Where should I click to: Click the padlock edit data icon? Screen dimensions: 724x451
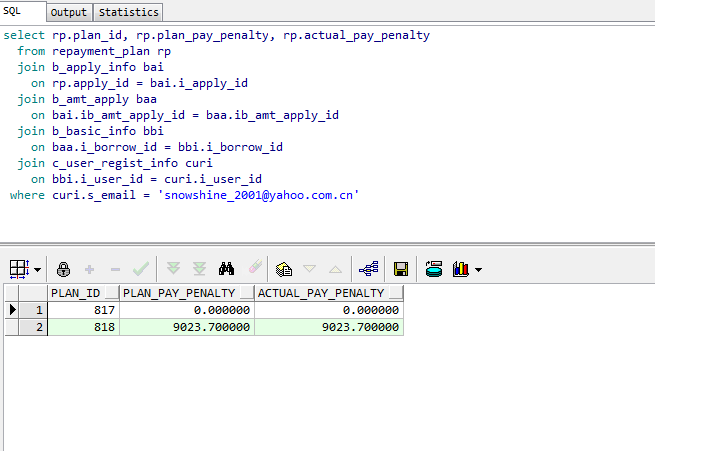[x=63, y=269]
